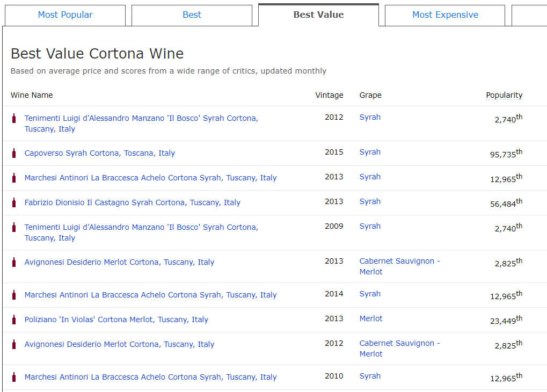This screenshot has height=392, width=547.
Task: Open the Most Popular tab
Action: click(x=65, y=15)
